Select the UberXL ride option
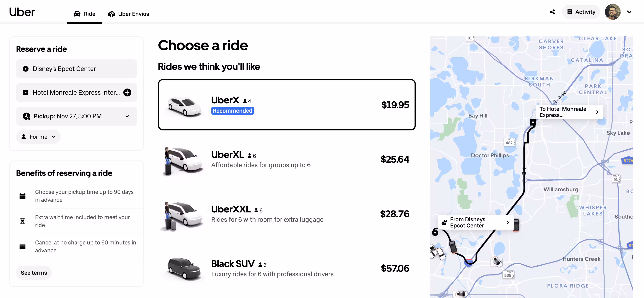644x298 pixels. coord(286,159)
